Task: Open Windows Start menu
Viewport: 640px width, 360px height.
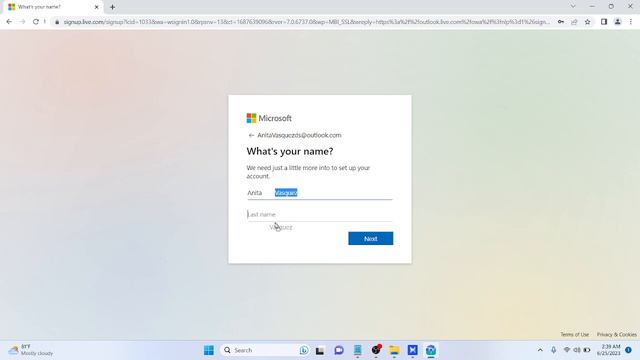Action: click(x=209, y=350)
